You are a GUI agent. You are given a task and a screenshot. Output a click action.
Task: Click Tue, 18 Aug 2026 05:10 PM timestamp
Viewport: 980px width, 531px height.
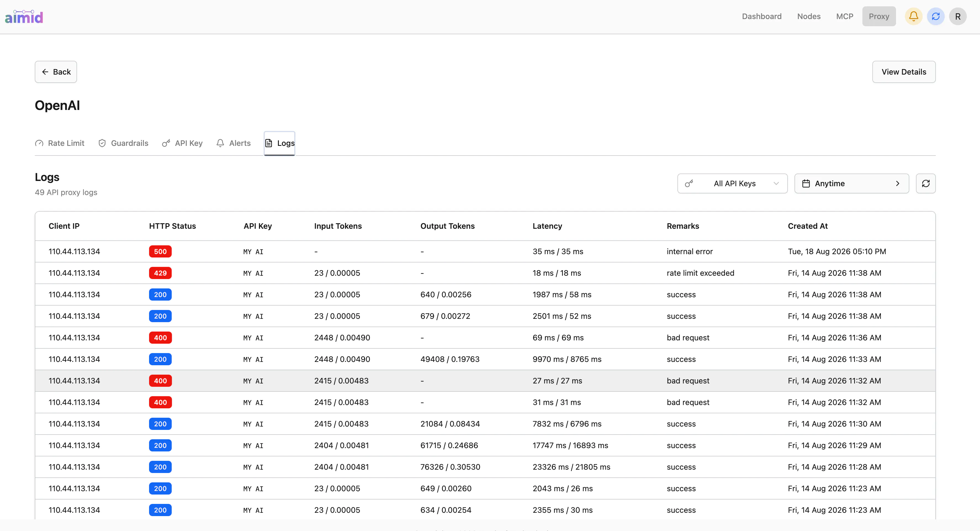(x=837, y=251)
